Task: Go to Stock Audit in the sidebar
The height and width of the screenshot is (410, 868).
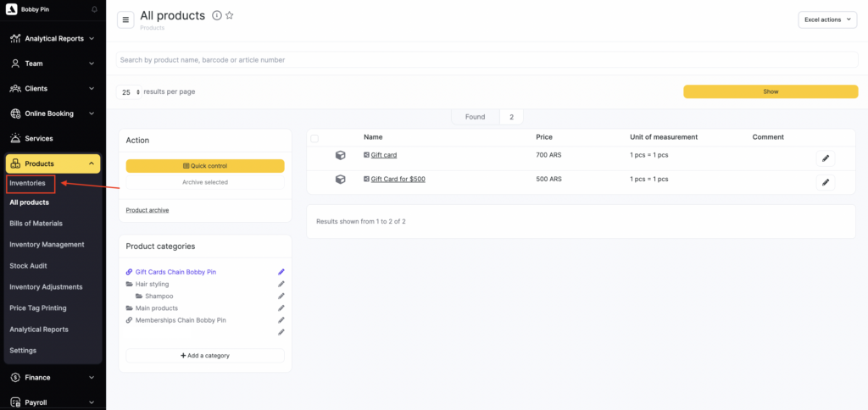Action: pyautogui.click(x=29, y=266)
